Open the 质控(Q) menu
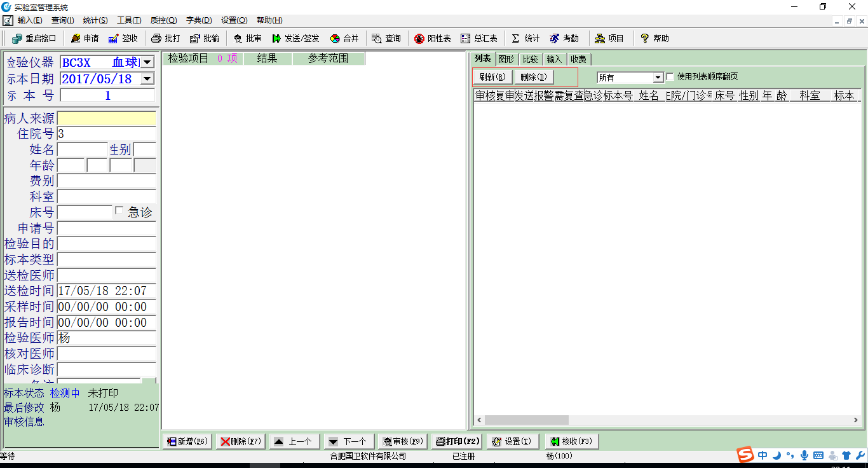The width and height of the screenshot is (868, 468). tap(163, 20)
